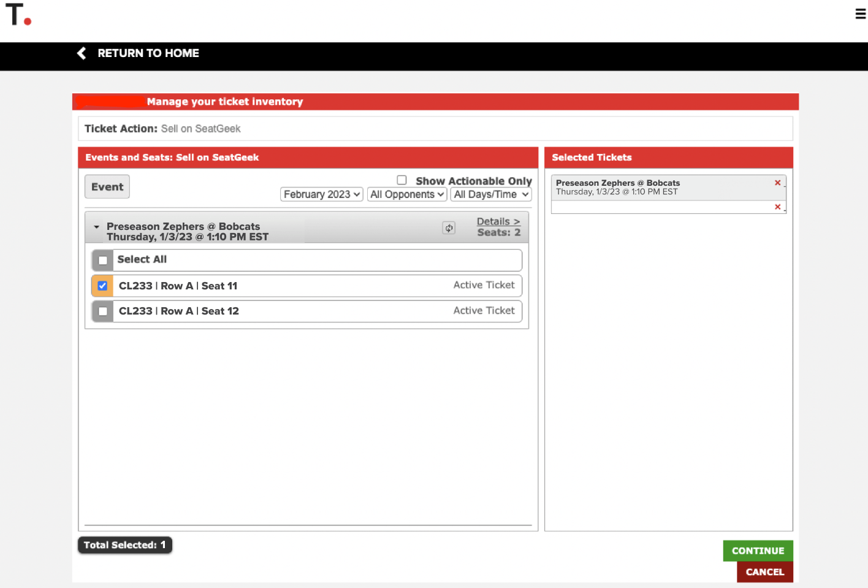Open the February 2023 month dropdown

click(322, 194)
